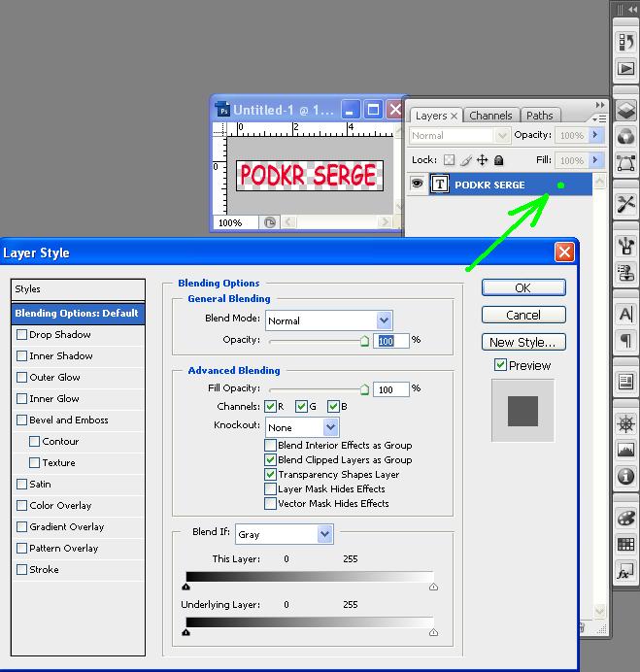
Task: Open the Clone Source stamp icon
Action: click(625, 273)
